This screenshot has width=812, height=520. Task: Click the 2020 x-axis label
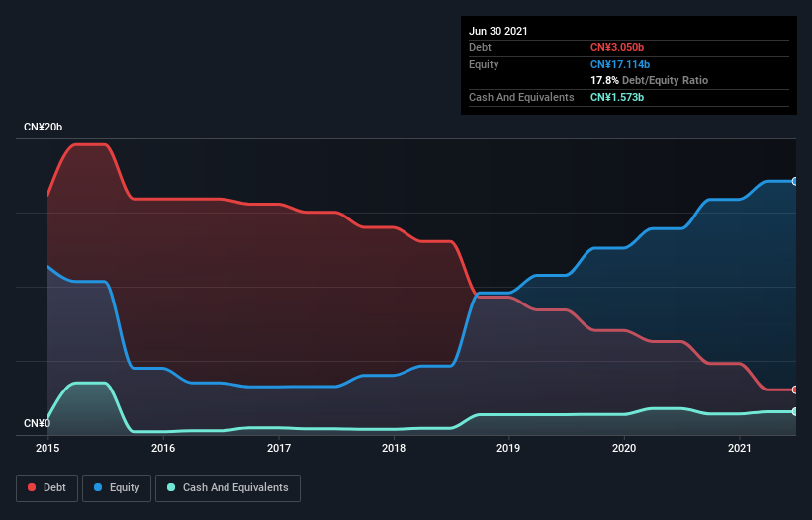(x=624, y=448)
